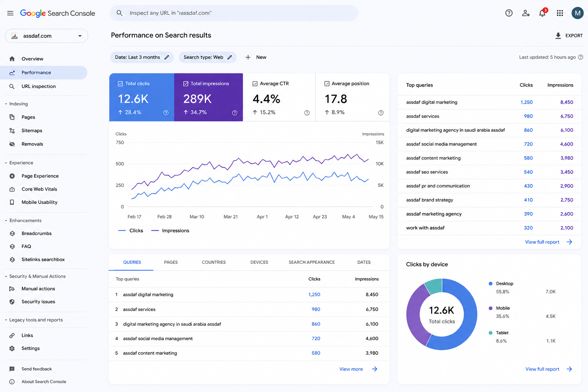Click the Tablet teal legend dot
The height and width of the screenshot is (392, 588).
490,333
